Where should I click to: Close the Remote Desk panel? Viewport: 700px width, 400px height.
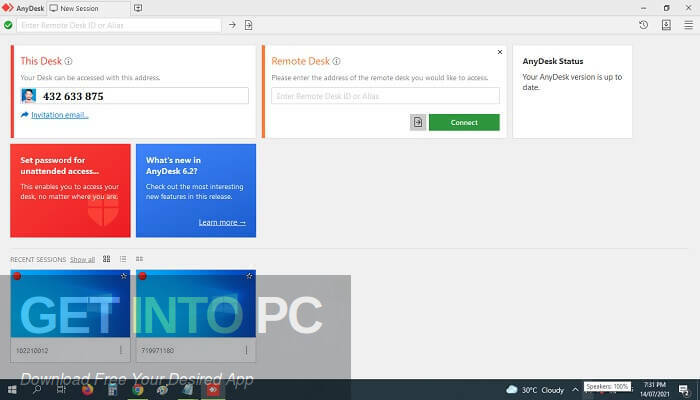click(x=500, y=52)
